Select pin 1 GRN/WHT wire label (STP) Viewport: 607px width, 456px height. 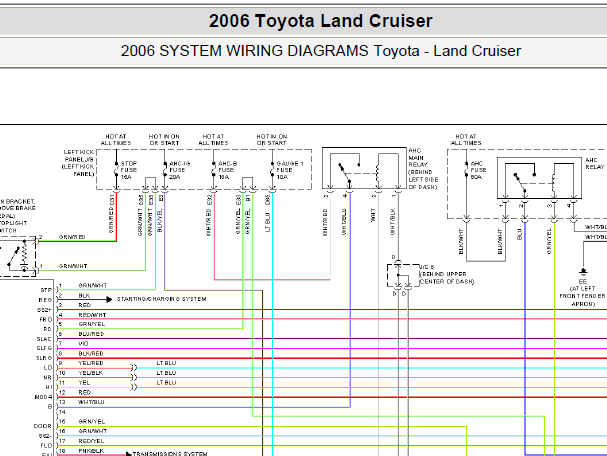(93, 285)
